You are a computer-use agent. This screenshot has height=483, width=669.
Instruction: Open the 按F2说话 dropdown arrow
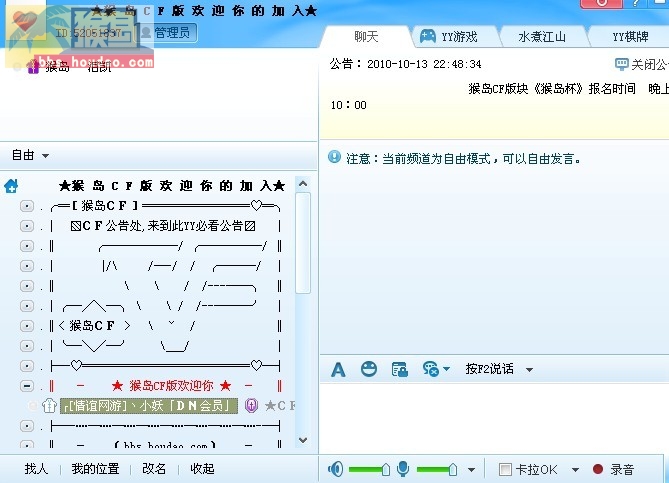click(x=529, y=370)
